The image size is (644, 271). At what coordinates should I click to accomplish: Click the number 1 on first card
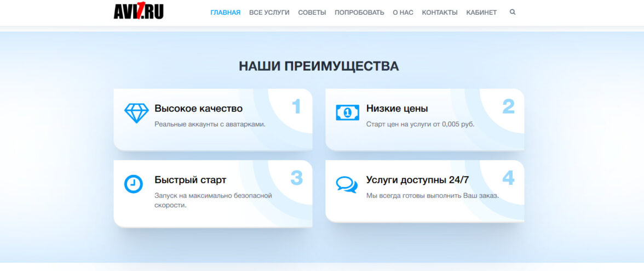pos(297,106)
